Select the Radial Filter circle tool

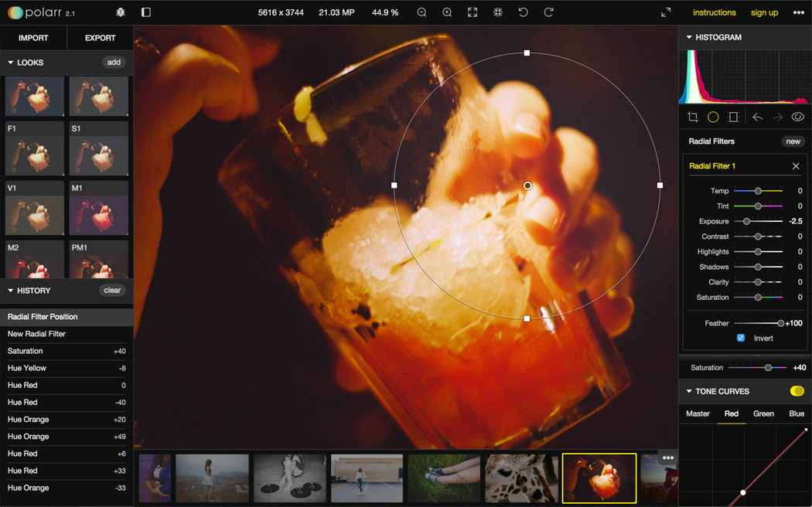click(x=713, y=117)
